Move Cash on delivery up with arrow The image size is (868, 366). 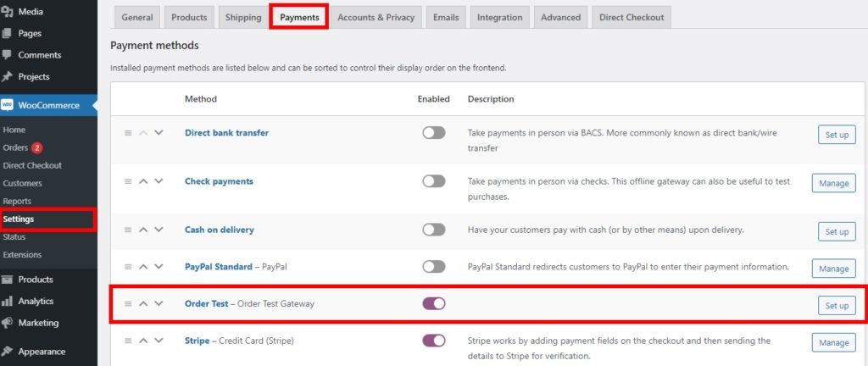(143, 230)
